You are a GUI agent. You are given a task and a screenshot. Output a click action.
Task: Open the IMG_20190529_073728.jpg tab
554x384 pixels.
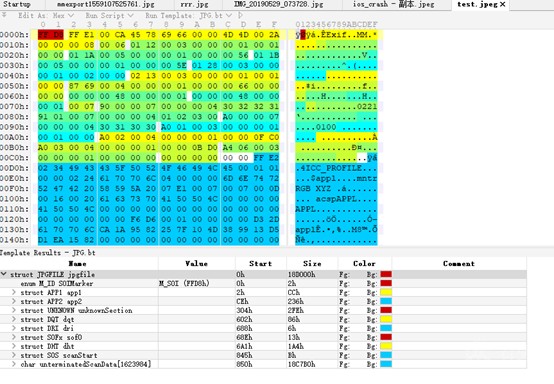pyautogui.click(x=278, y=4)
